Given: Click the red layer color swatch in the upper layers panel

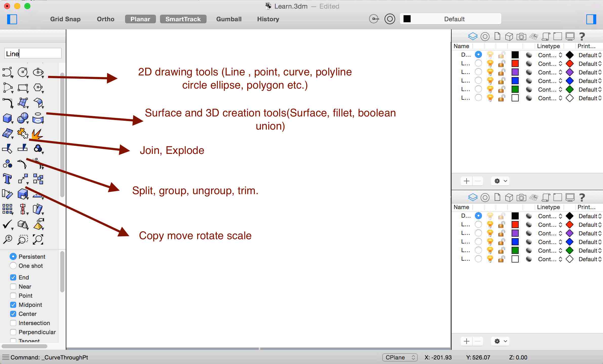Looking at the screenshot, I should pyautogui.click(x=515, y=64).
